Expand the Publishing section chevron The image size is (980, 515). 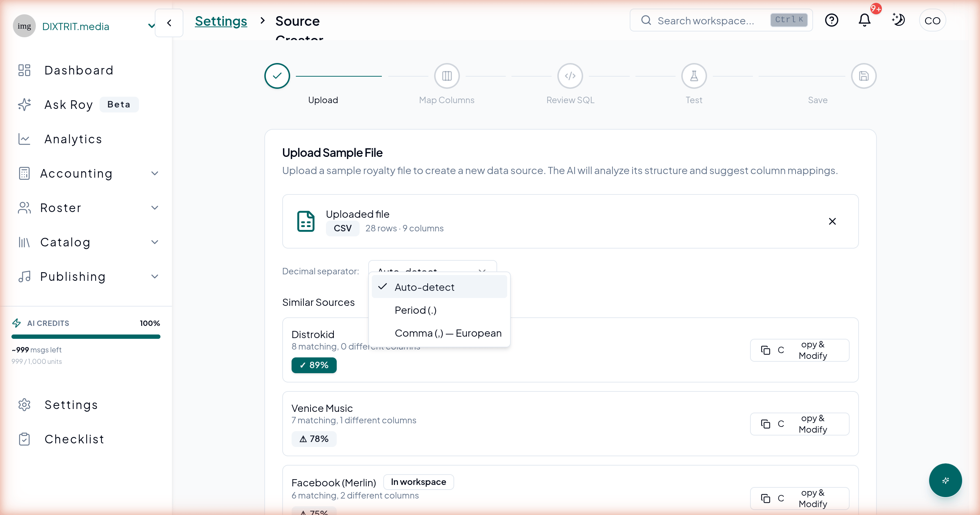point(154,276)
